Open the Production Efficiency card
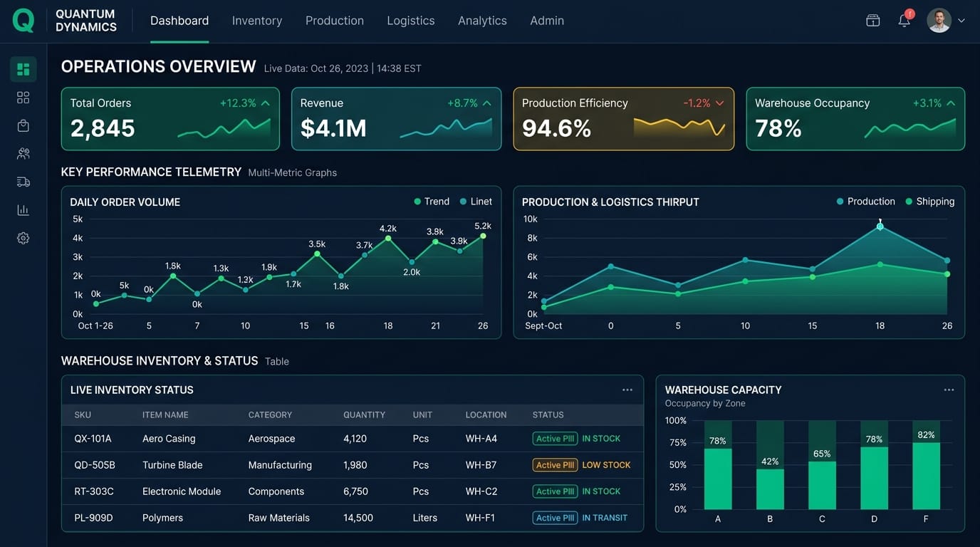This screenshot has width=980, height=547. (624, 119)
